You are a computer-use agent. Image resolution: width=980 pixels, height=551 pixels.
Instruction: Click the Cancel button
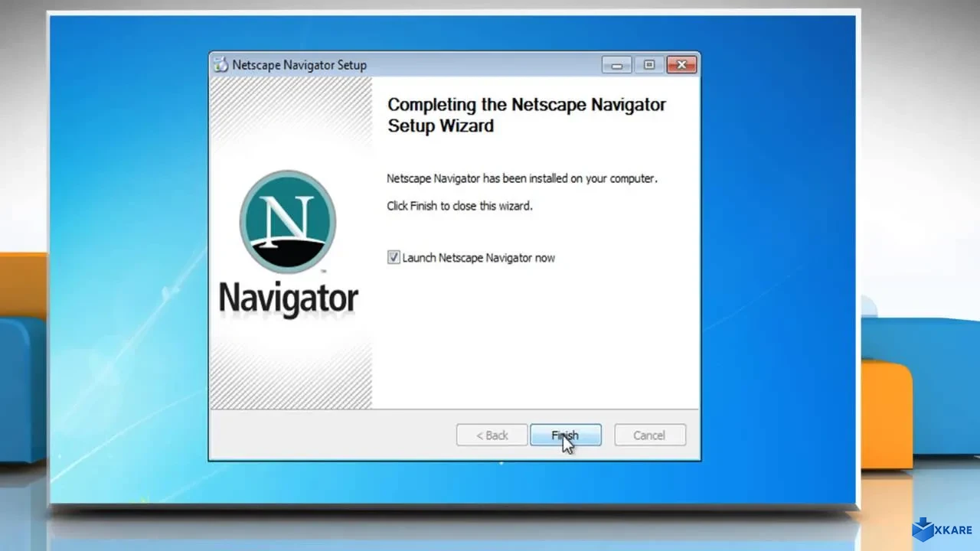[649, 435]
